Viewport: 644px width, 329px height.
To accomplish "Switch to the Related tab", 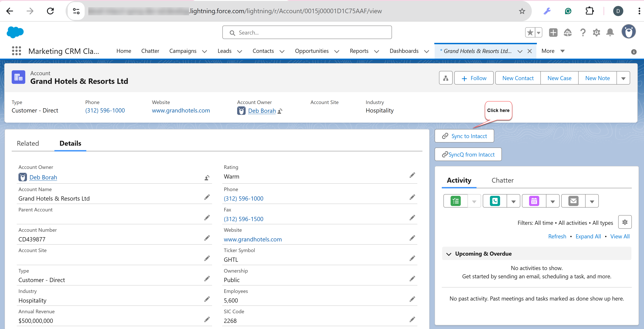I will pos(28,143).
